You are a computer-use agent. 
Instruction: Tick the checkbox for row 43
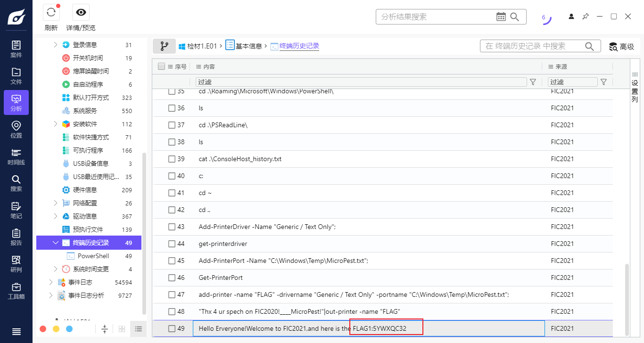click(172, 227)
